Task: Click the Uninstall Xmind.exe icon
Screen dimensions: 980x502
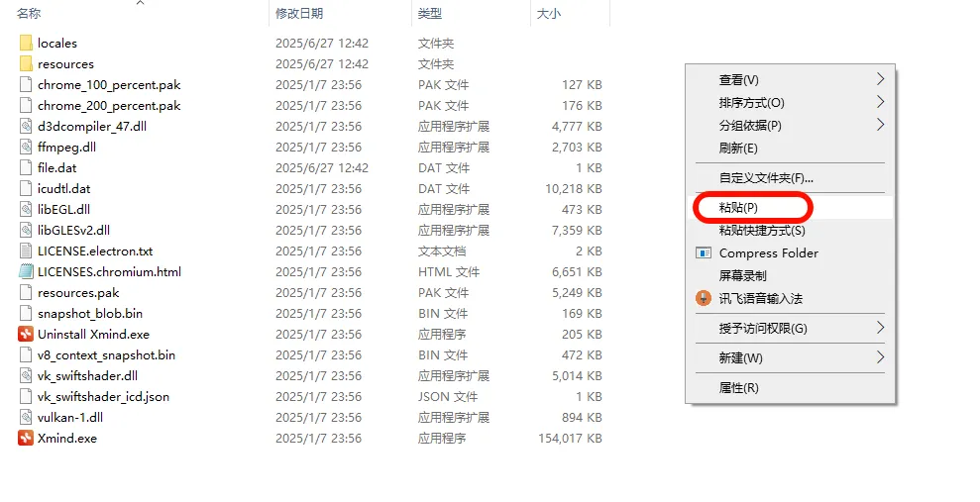Action: click(26, 334)
